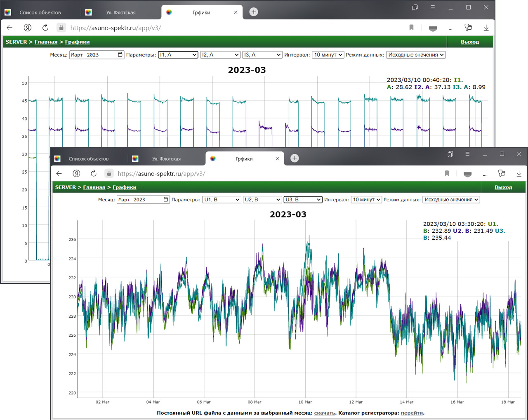Click the 2023/03/10 03:30:20 voltage readout
Screen dimensions: 528x420
coord(464,231)
